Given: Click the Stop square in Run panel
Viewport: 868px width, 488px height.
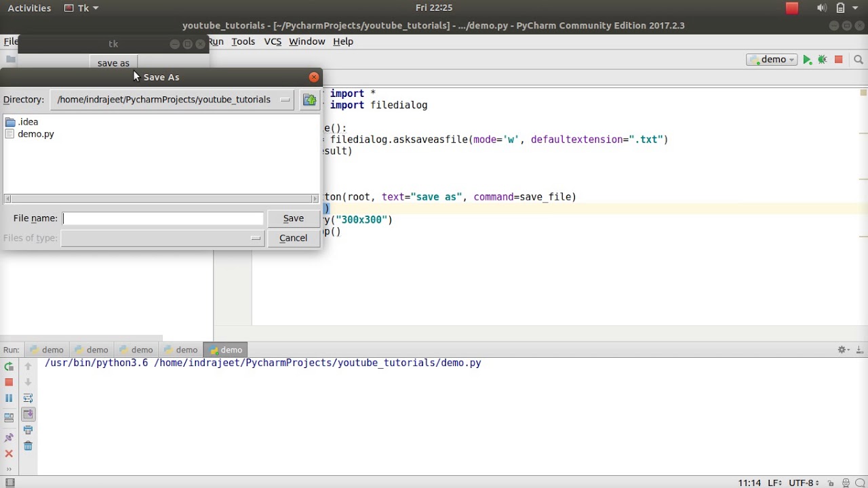Looking at the screenshot, I should point(9,382).
